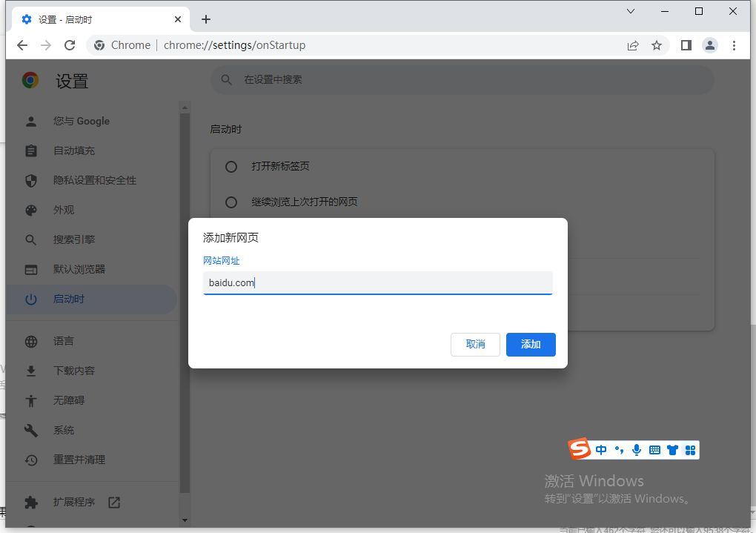This screenshot has height=533, width=756.
Task: Click the puzzle piece icon beside 扩展程序
Action: 31,503
